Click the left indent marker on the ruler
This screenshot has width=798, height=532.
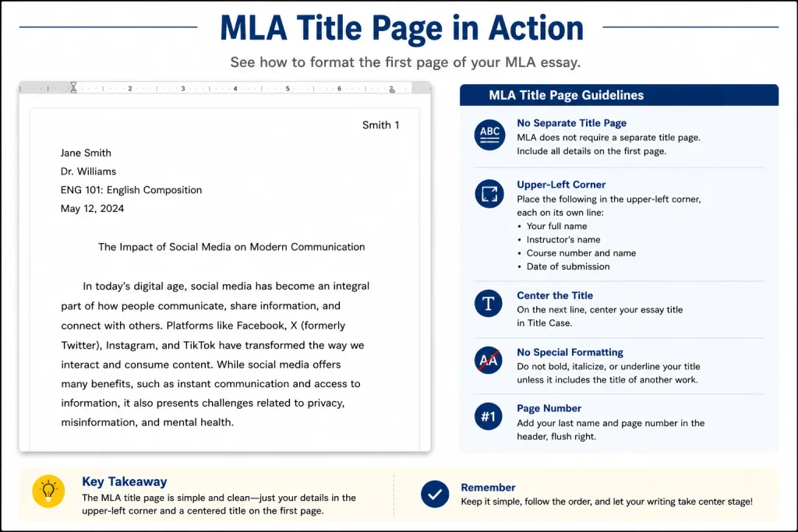pos(73,87)
